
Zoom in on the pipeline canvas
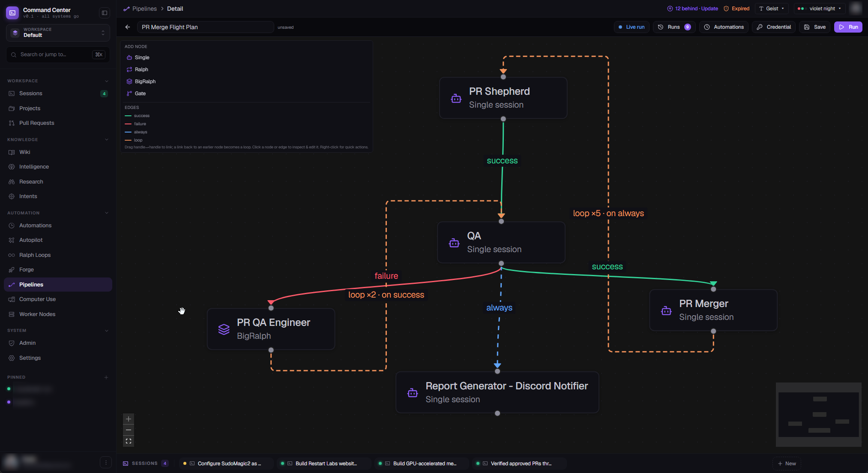pos(129,419)
